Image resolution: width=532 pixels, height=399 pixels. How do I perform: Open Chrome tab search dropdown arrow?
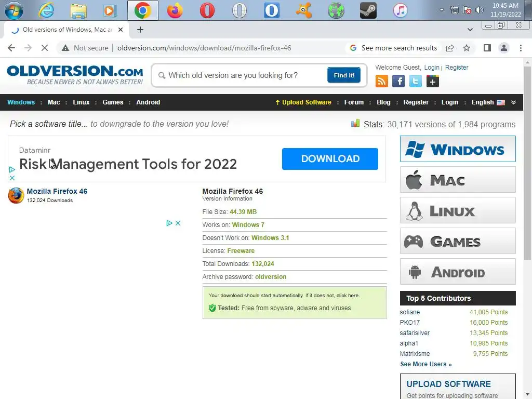pos(470,30)
